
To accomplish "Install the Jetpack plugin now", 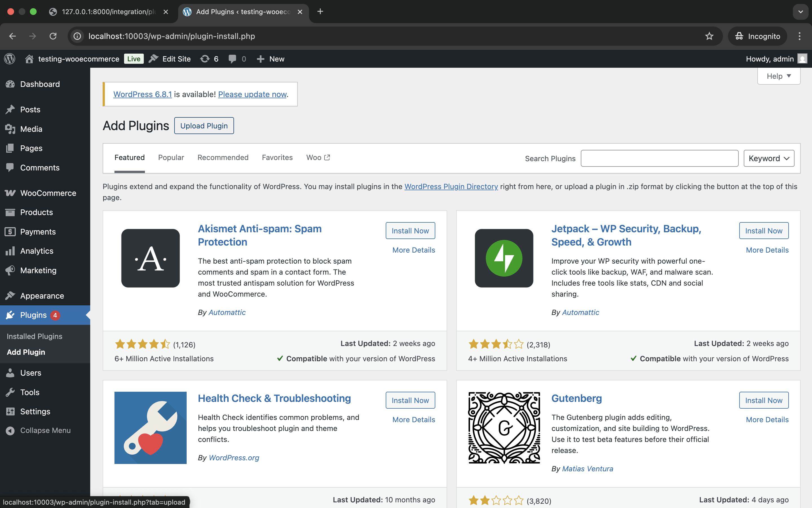I will pos(764,231).
